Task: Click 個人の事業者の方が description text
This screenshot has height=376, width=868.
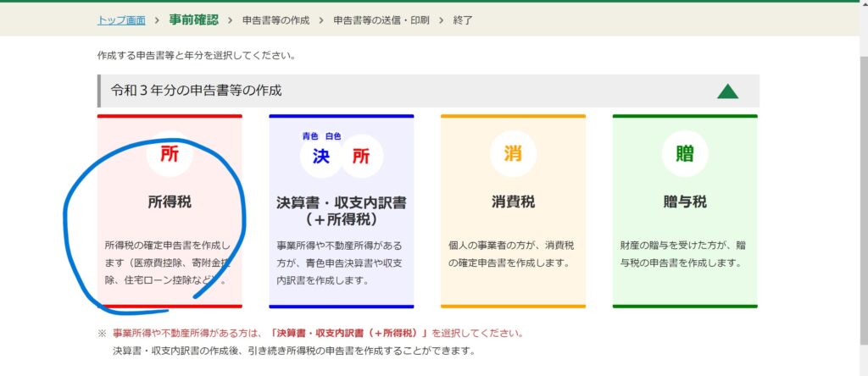Action: (511, 254)
